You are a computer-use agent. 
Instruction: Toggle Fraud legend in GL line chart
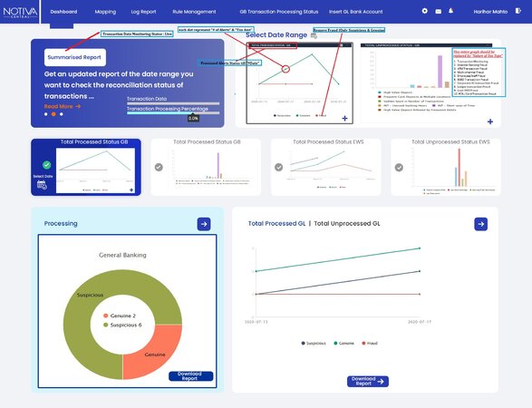(x=370, y=344)
